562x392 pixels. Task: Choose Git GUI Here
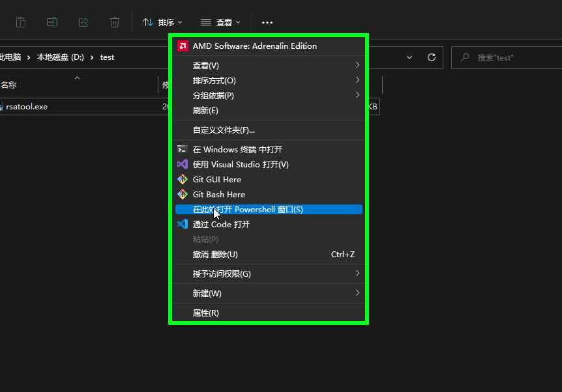269,179
